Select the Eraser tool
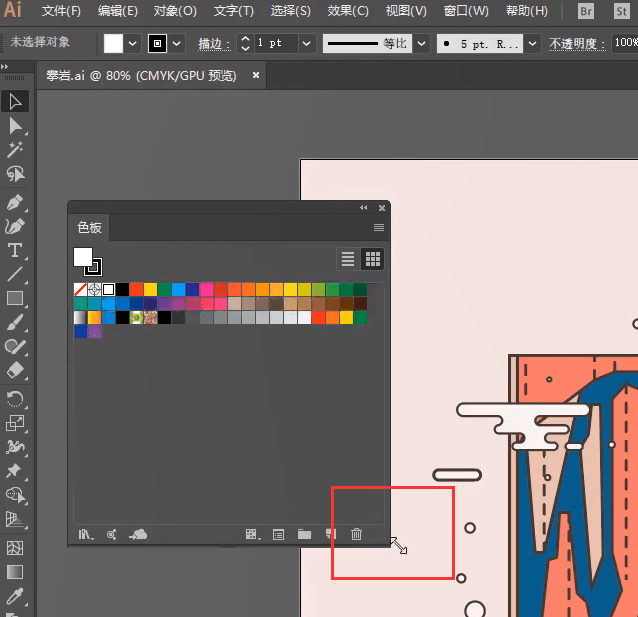 tap(15, 370)
